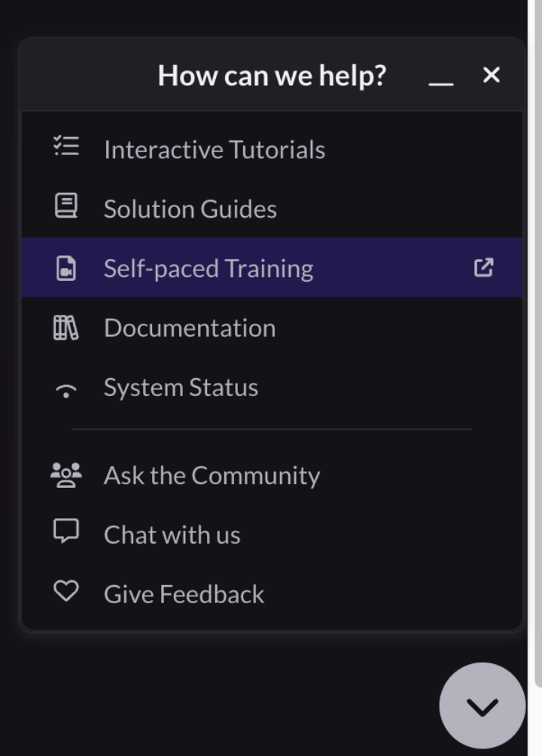
Task: Check System Status from help list
Action: [181, 388]
